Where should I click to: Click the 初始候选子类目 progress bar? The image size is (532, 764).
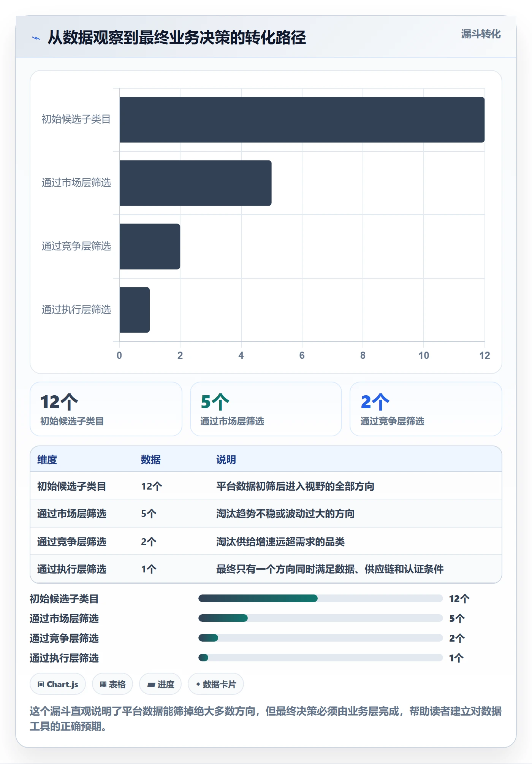pyautogui.click(x=320, y=598)
